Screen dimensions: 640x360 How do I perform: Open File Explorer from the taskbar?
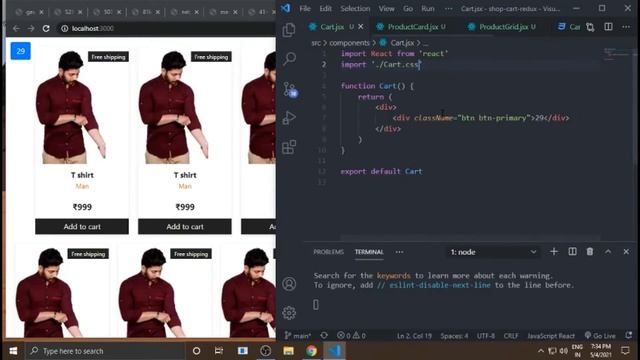pos(289,351)
